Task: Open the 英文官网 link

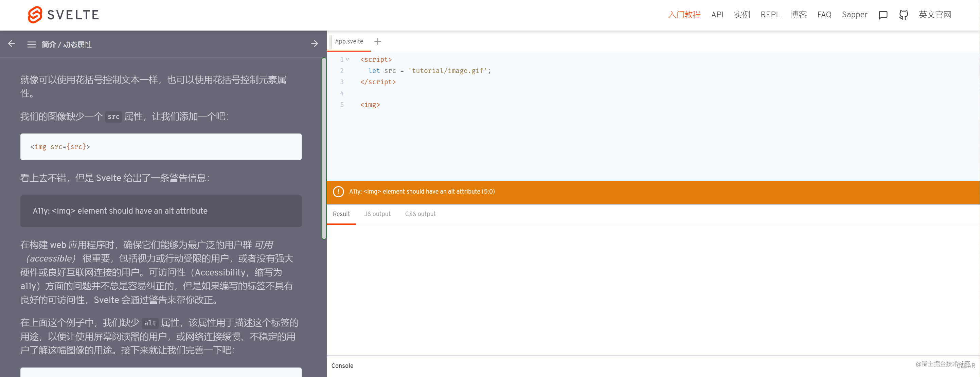Action: pyautogui.click(x=934, y=15)
